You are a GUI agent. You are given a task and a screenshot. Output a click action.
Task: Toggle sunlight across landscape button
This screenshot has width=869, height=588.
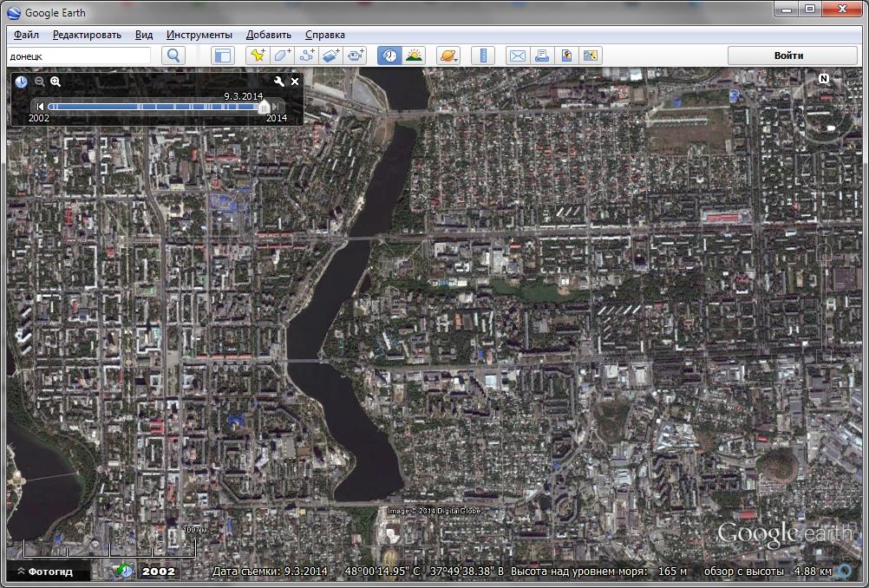(x=414, y=56)
